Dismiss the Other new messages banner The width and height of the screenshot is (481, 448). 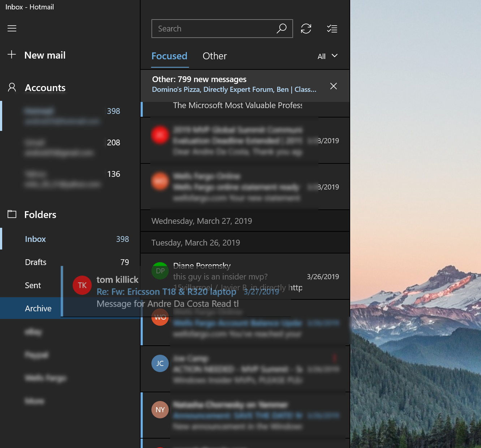point(334,86)
